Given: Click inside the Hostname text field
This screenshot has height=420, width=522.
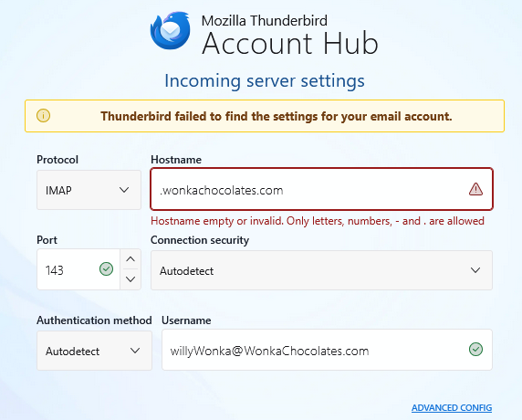Looking at the screenshot, I should [x=321, y=189].
